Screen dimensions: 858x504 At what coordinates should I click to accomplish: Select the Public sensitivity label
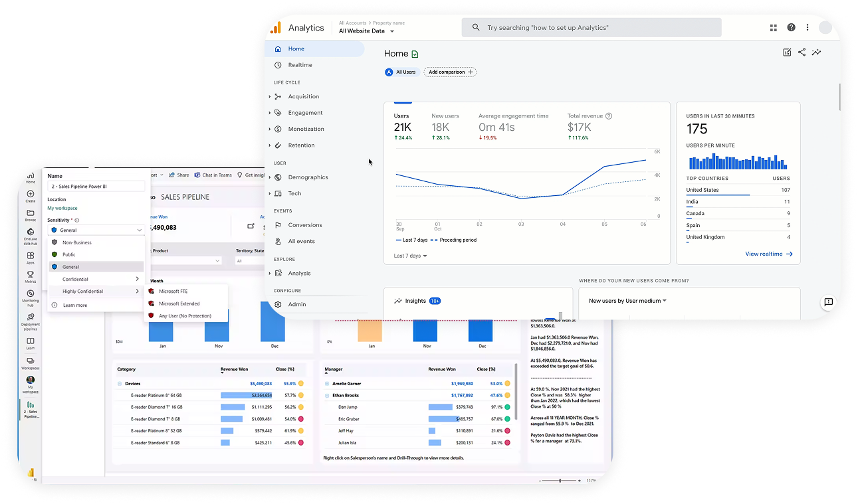click(96, 254)
